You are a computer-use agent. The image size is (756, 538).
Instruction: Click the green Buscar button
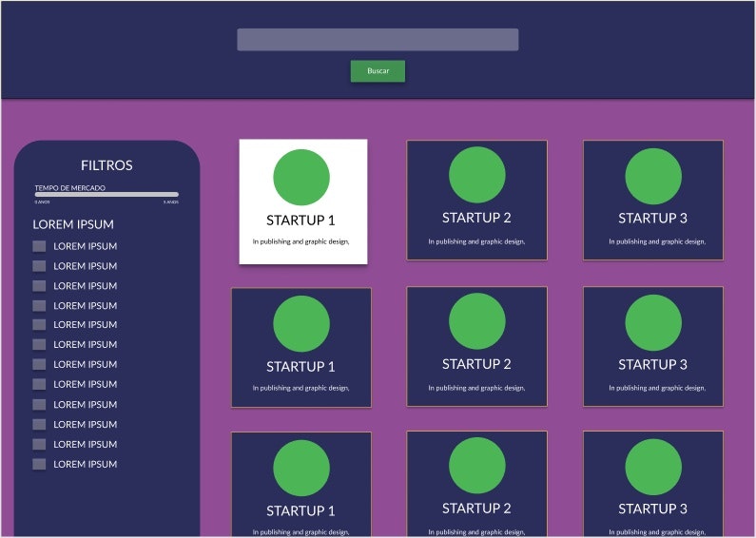tap(378, 71)
